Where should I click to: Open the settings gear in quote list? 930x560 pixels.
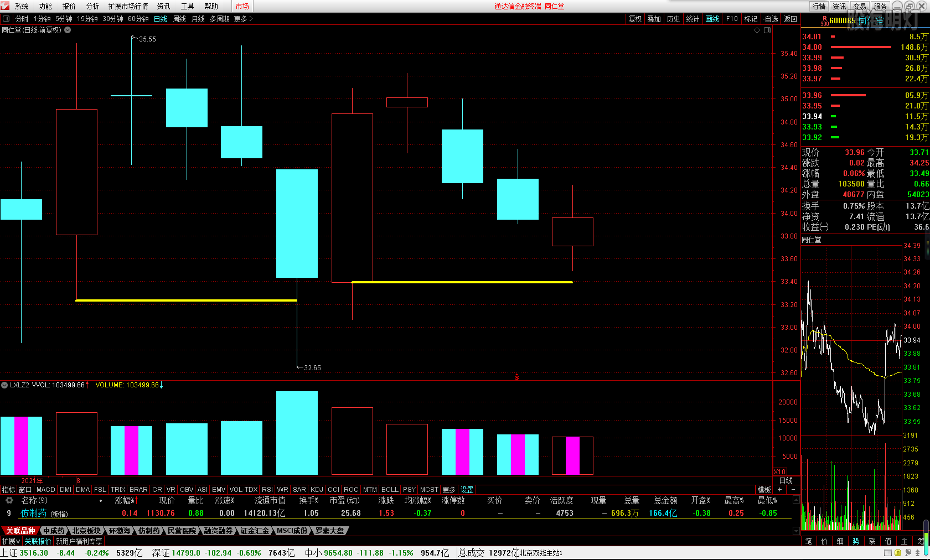tap(9, 500)
